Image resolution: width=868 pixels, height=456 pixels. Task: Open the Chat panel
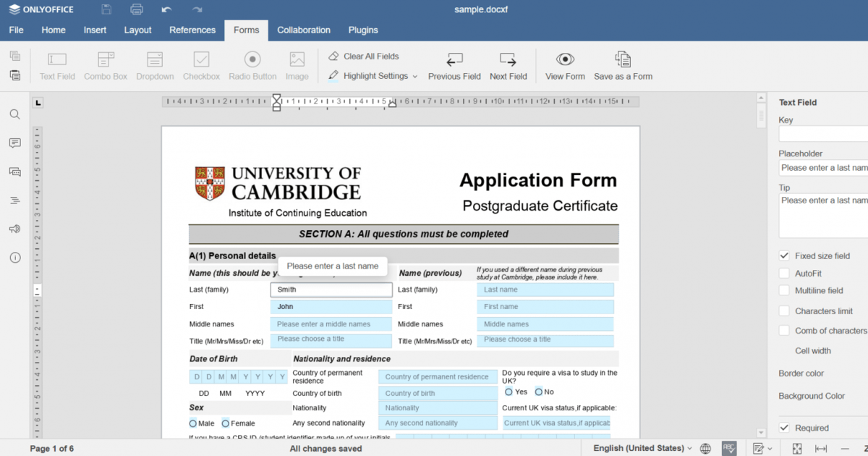click(14, 172)
